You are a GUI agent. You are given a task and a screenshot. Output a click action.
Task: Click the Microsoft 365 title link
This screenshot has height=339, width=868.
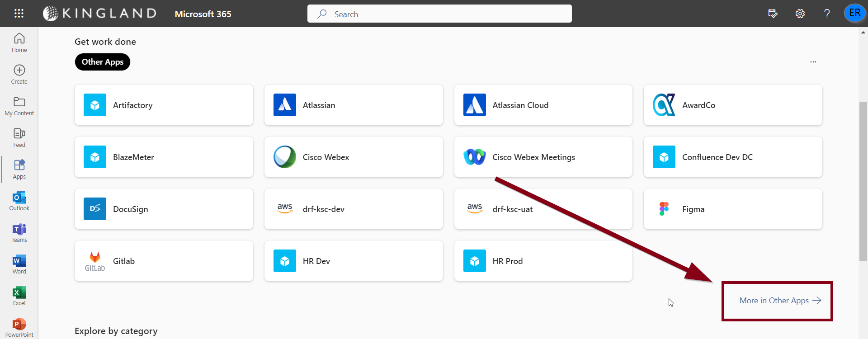point(203,14)
